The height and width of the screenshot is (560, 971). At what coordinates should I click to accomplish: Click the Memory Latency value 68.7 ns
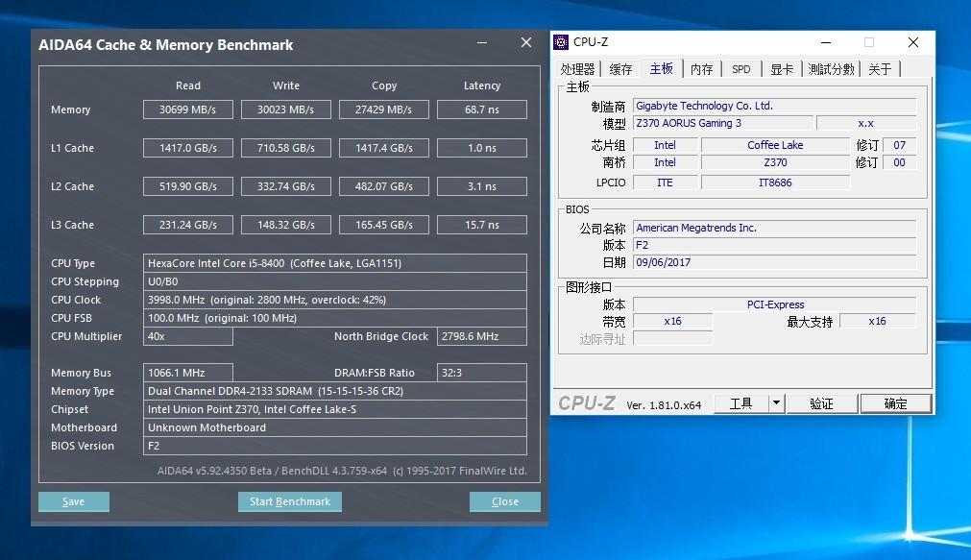[482, 110]
